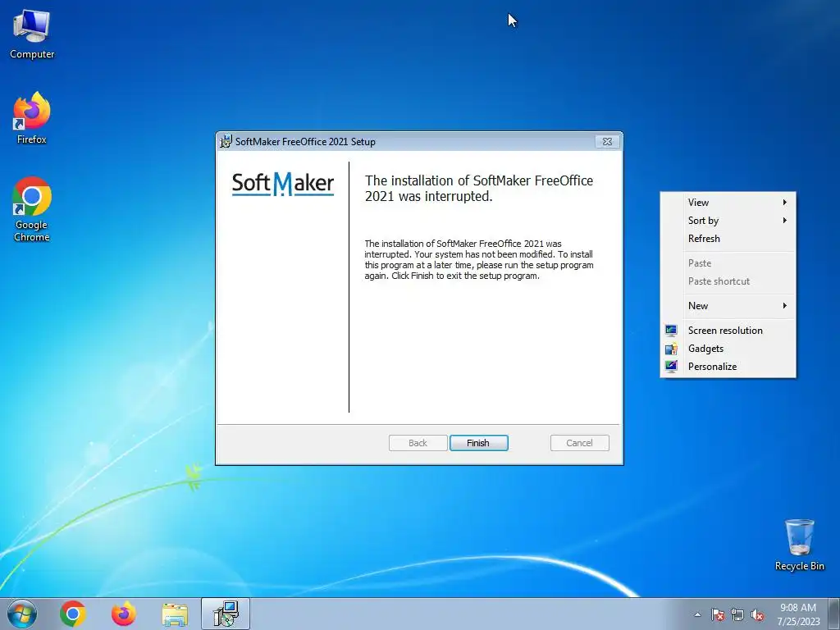Launch Firefox from the taskbar
The image size is (840, 630).
coord(123,614)
